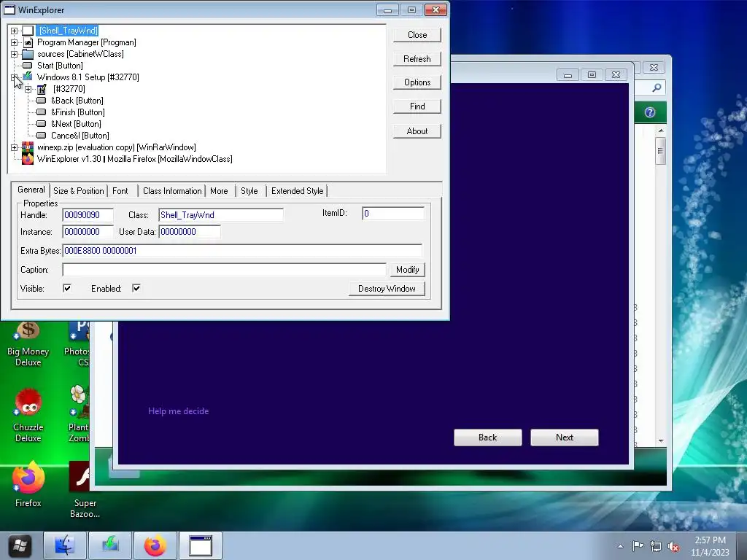Open the More tab

(219, 191)
